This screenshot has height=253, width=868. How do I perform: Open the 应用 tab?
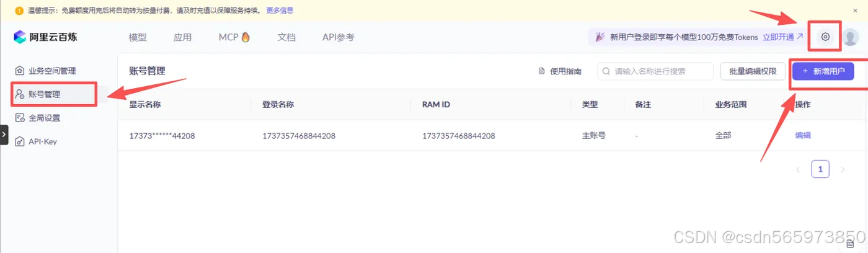(x=182, y=37)
